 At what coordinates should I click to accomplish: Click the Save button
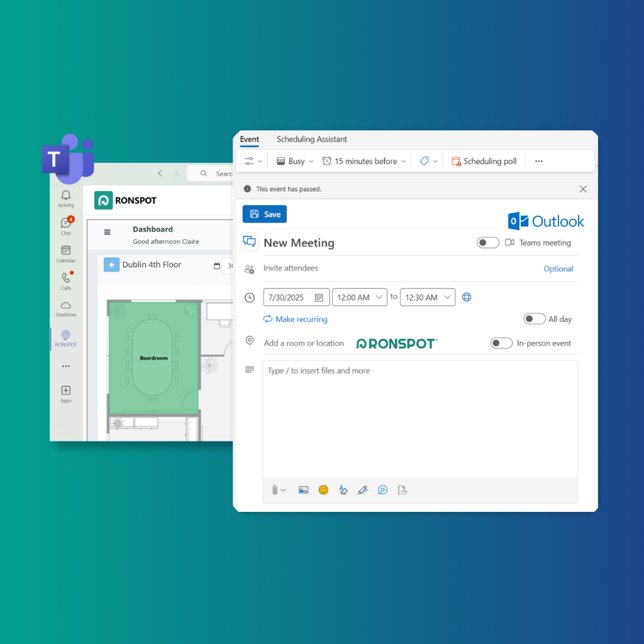[x=265, y=214]
